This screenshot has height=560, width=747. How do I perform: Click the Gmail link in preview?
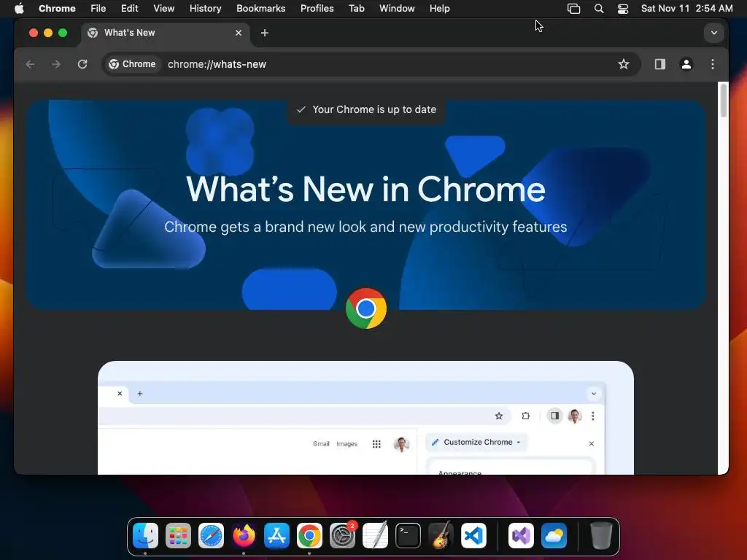point(321,444)
